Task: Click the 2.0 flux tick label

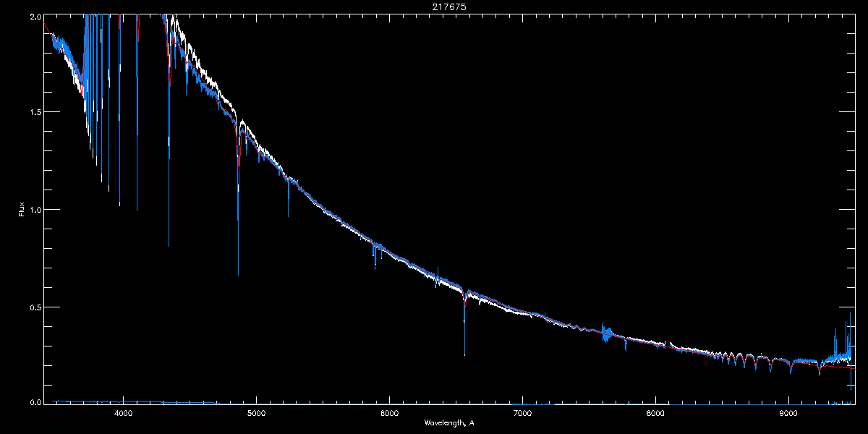Action: click(x=34, y=15)
